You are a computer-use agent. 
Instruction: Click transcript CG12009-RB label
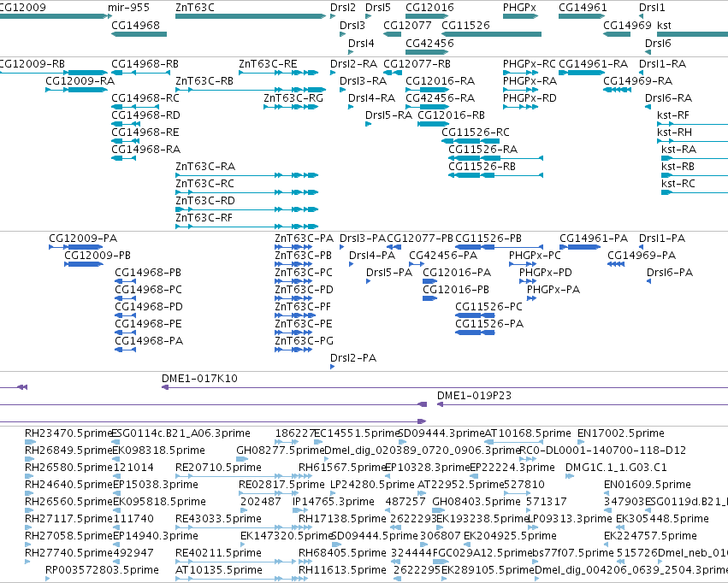[x=32, y=63]
